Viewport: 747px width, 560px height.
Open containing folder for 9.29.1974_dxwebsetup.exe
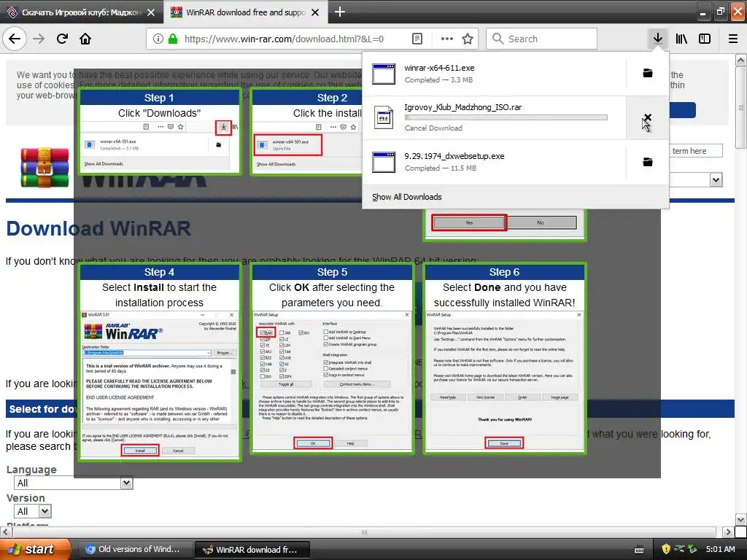pyautogui.click(x=648, y=162)
